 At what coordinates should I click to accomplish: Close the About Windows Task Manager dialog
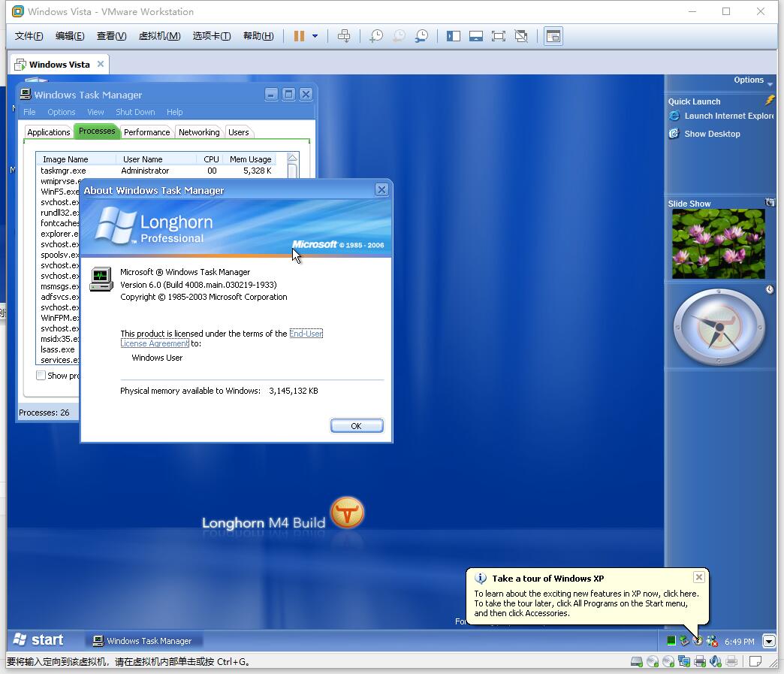(381, 189)
